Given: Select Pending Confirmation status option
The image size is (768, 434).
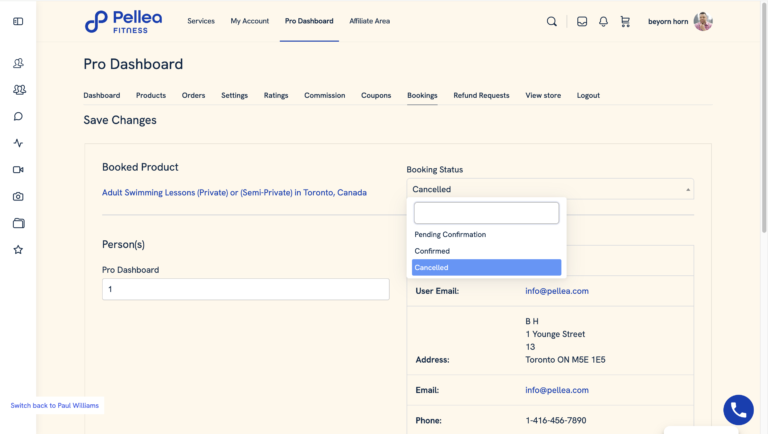Looking at the screenshot, I should click(x=486, y=235).
